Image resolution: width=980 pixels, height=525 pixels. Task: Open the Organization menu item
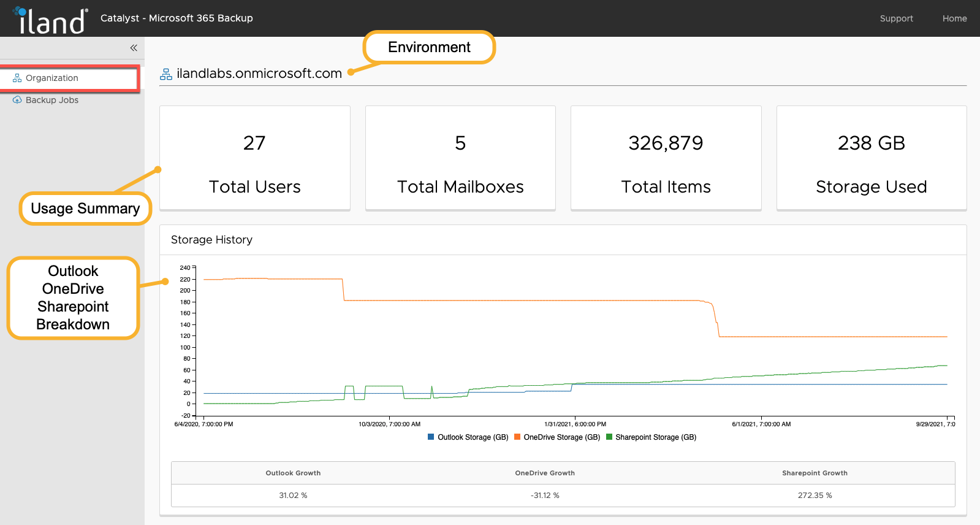click(52, 78)
